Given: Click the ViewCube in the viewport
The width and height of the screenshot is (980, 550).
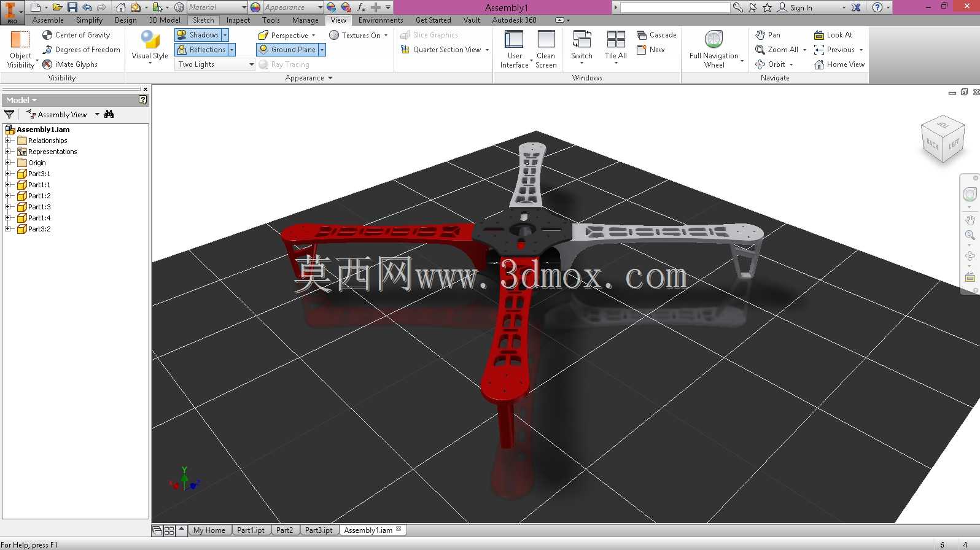Looking at the screenshot, I should point(943,139).
